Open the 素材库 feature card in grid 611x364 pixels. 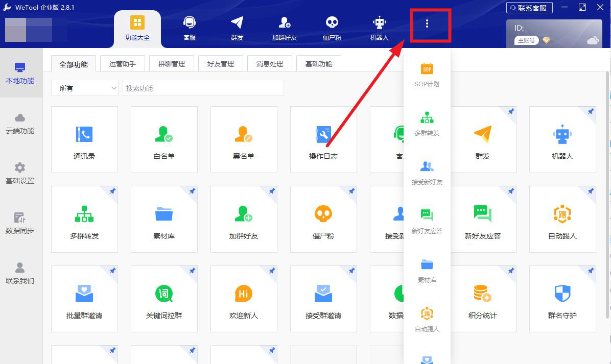[x=164, y=219]
